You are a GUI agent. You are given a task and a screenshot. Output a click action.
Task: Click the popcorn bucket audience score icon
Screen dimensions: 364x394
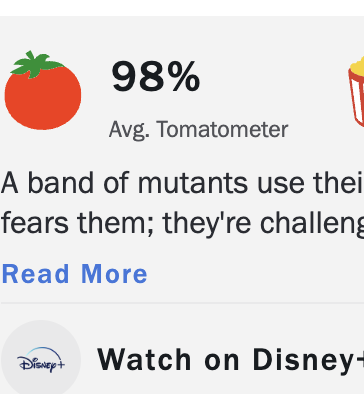click(x=356, y=92)
